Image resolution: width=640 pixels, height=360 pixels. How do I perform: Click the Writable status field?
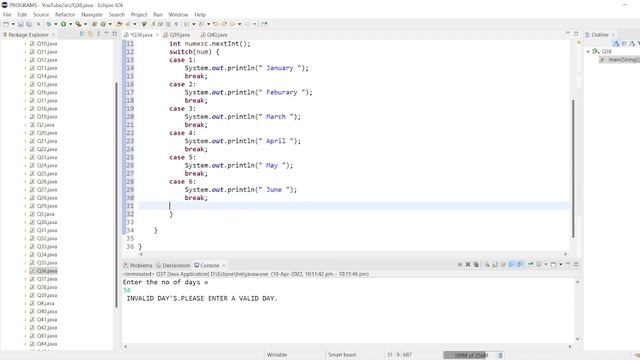pos(277,355)
